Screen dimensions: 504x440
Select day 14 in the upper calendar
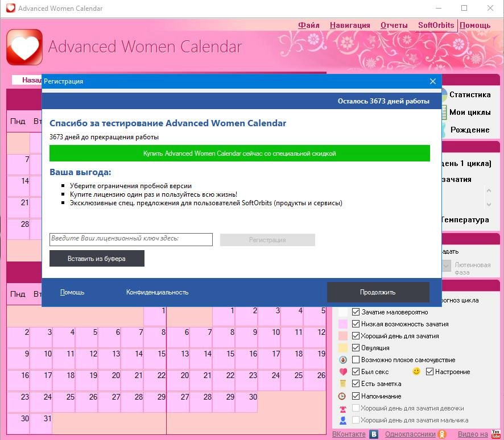[x=18, y=186]
